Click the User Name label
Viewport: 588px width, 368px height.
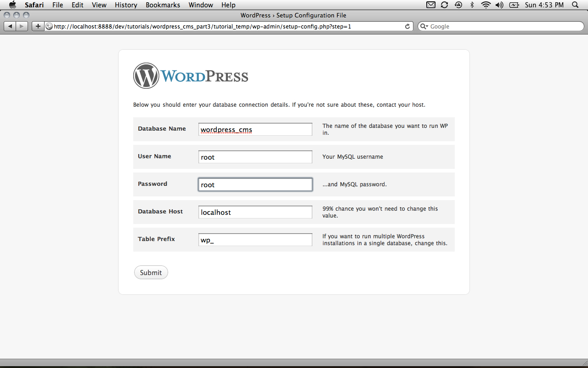154,156
